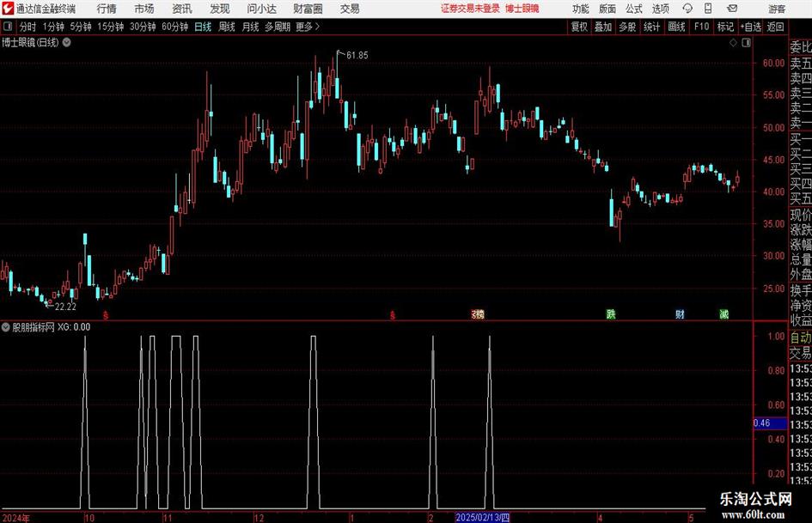This screenshot has height=523, width=812.
Task: Click the red $ marker near January
Action: click(x=393, y=315)
